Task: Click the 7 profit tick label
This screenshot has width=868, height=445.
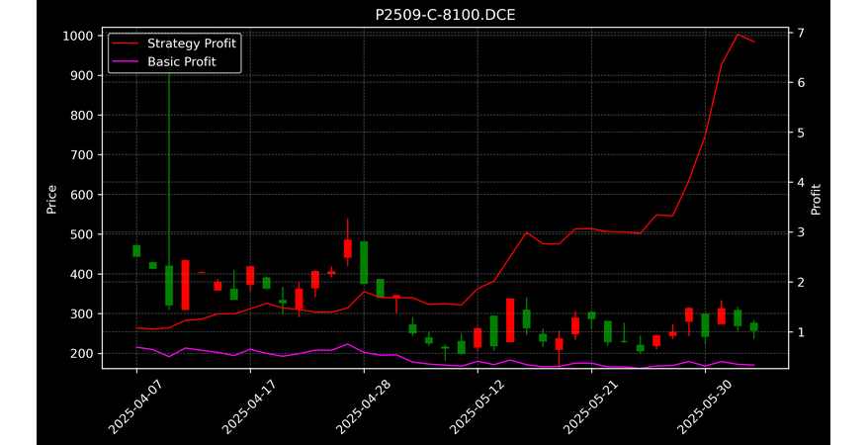Action: (x=801, y=33)
